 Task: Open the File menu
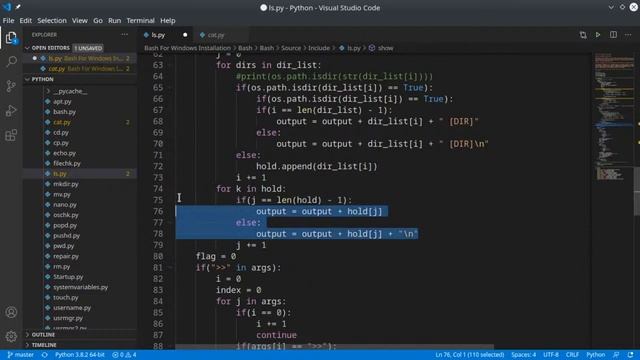point(8,20)
